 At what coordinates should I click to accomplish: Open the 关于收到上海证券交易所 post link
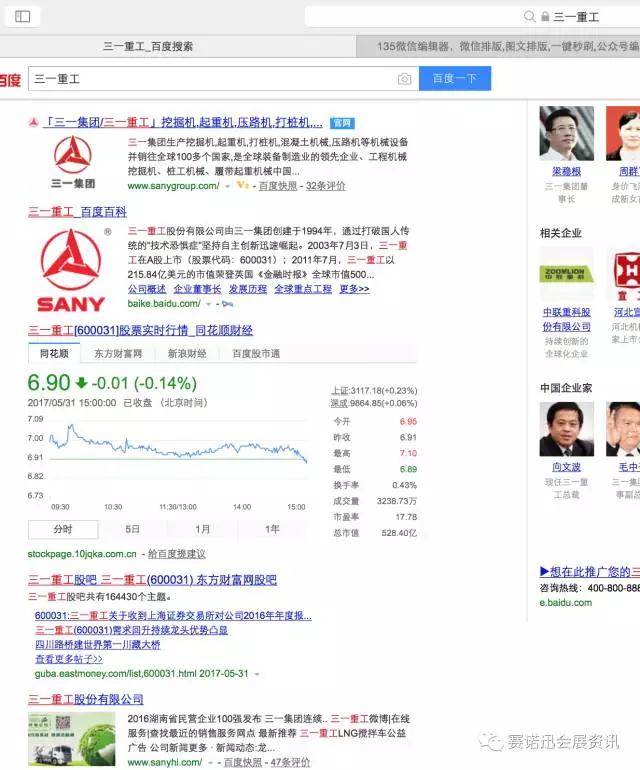[x=173, y=616]
